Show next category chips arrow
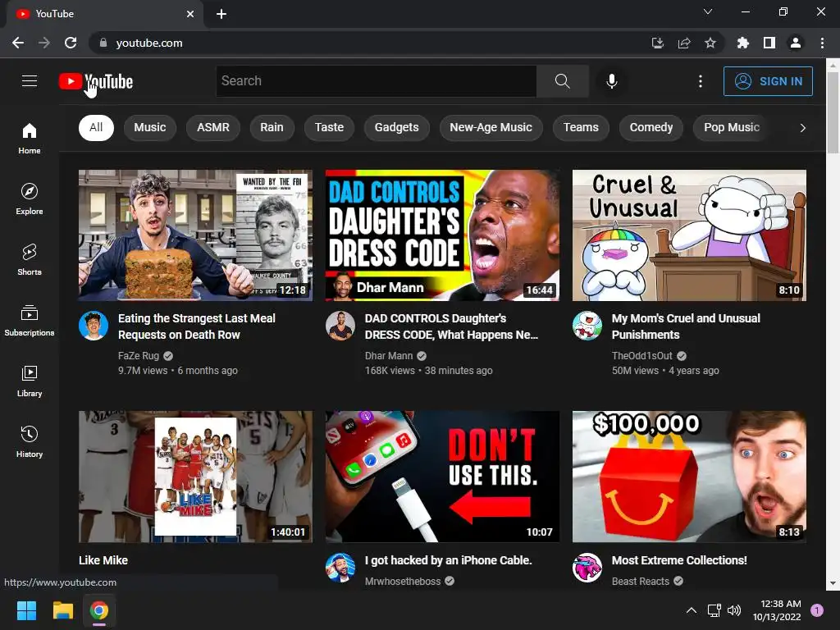 (802, 127)
